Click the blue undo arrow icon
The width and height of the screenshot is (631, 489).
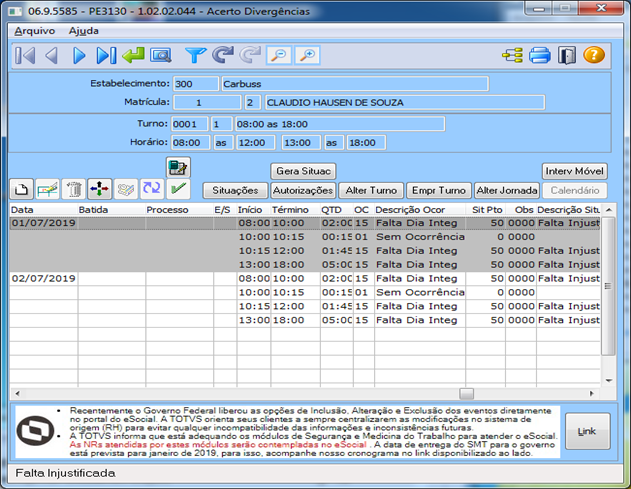(x=223, y=55)
